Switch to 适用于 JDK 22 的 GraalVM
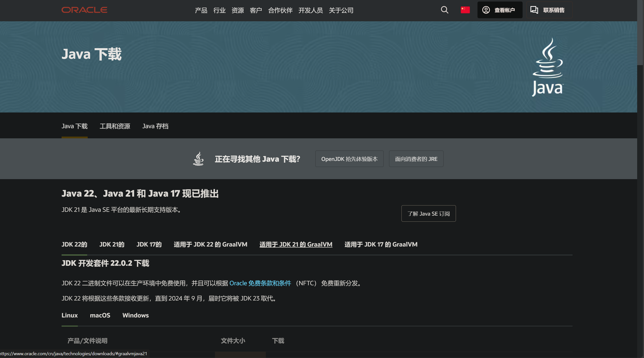 tap(210, 244)
